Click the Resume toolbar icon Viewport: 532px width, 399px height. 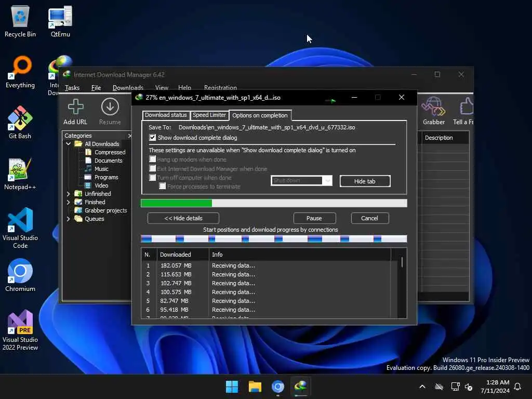(x=110, y=112)
